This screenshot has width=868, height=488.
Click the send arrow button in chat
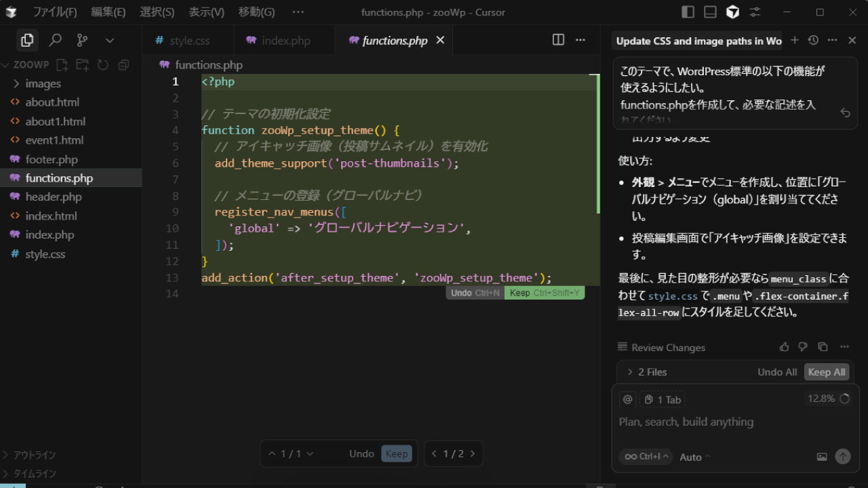pos(843,457)
